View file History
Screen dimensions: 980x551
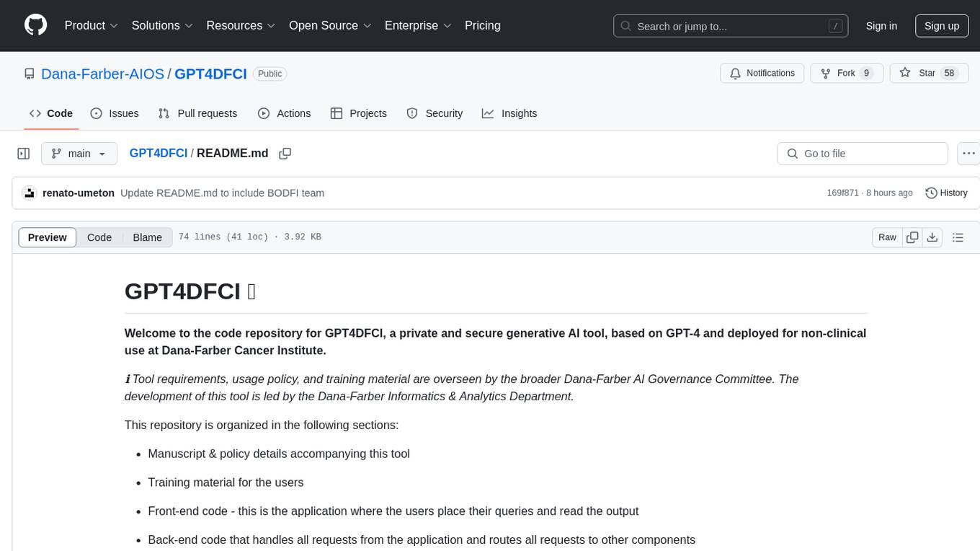(946, 193)
